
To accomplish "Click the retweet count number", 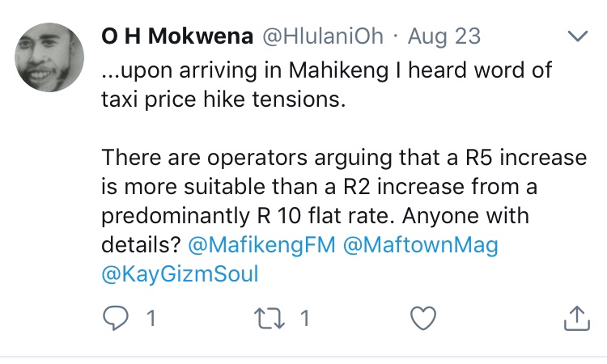I will tap(305, 318).
